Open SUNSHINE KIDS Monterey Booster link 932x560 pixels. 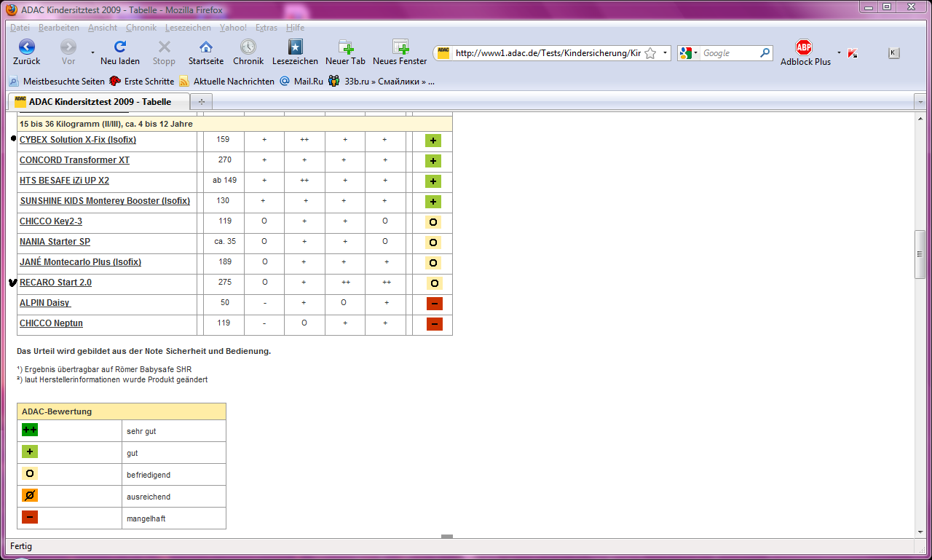[105, 201]
